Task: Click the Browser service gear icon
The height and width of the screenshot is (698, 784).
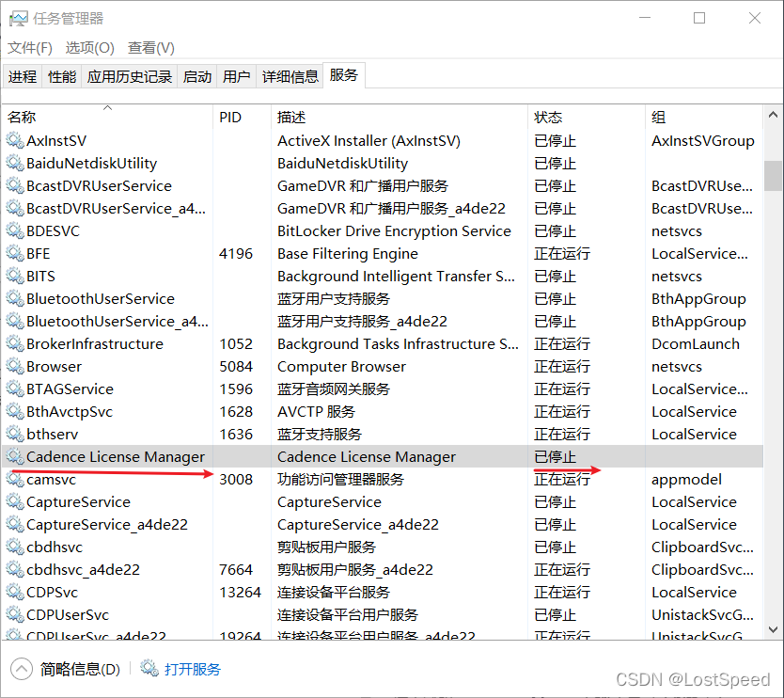Action: click(x=14, y=367)
